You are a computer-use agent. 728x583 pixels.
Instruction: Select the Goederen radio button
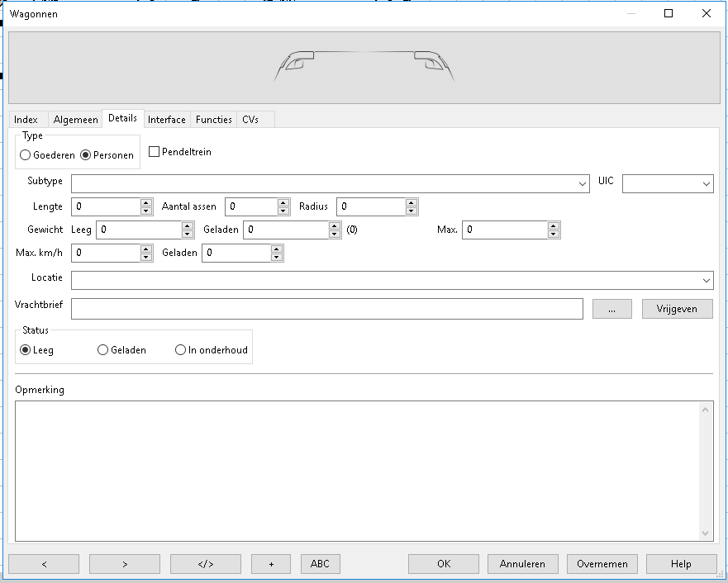point(26,155)
